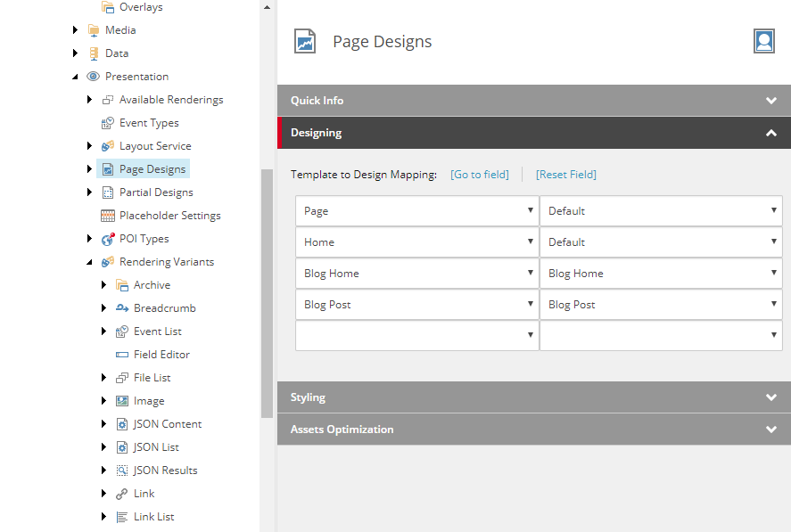Expand the POI Types node arrow
This screenshot has width=791, height=532.
click(x=89, y=239)
